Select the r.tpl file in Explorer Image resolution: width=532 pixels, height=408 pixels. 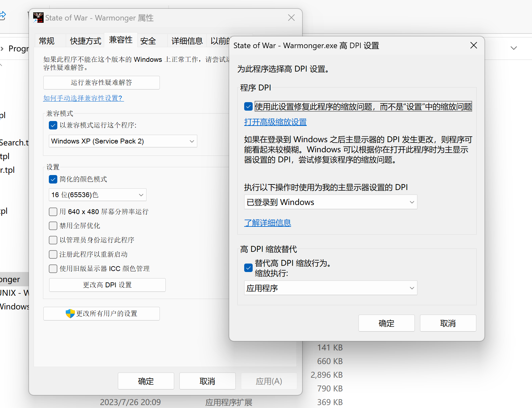coord(7,170)
